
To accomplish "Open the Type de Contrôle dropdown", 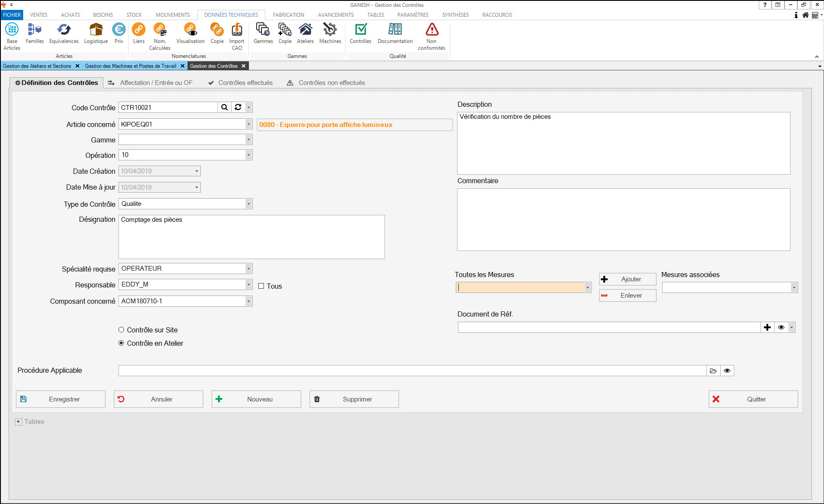I will [x=248, y=204].
